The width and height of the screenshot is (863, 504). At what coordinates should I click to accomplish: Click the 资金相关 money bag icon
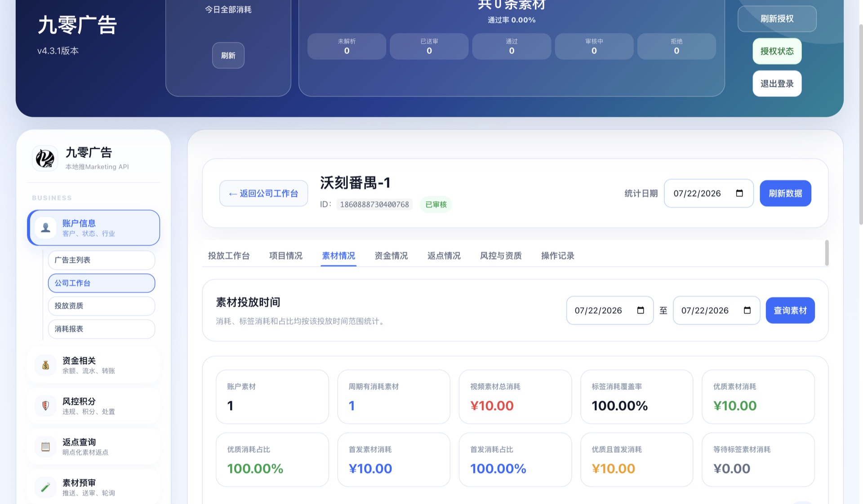tap(45, 365)
